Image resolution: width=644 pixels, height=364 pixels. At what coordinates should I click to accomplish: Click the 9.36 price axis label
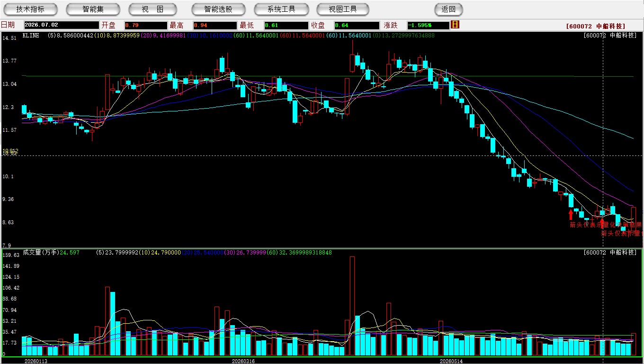click(8, 200)
